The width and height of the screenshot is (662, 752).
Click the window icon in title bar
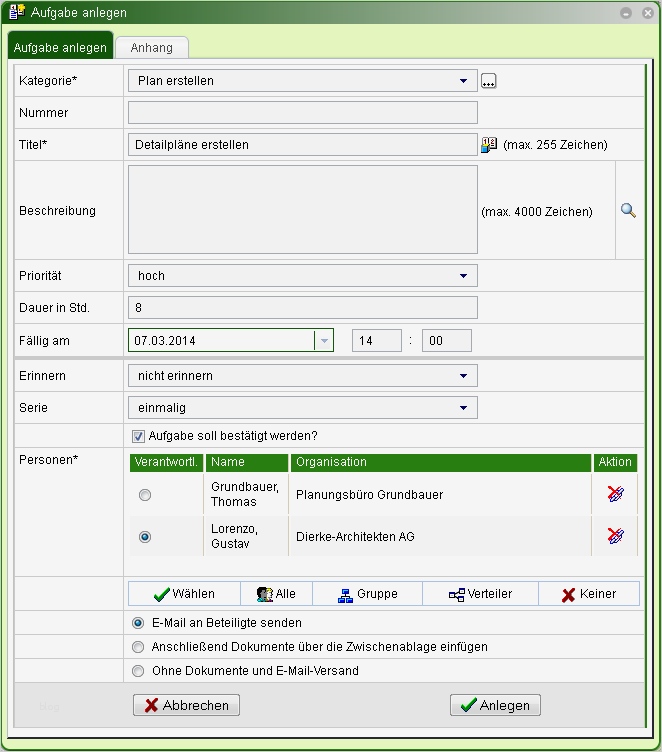[17, 12]
